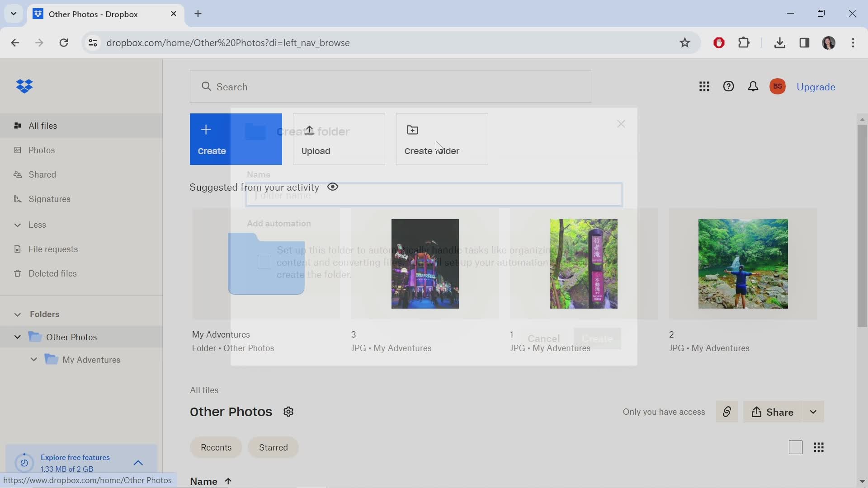Screen dimensions: 868x488
Task: Select the Recents tab
Action: (216, 447)
